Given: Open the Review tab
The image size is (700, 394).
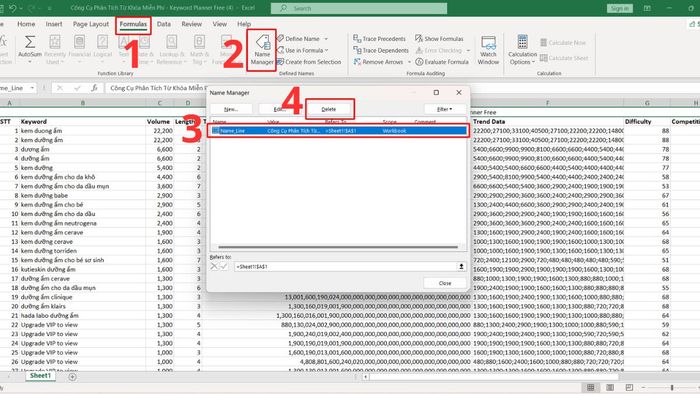Looking at the screenshot, I should (x=192, y=24).
